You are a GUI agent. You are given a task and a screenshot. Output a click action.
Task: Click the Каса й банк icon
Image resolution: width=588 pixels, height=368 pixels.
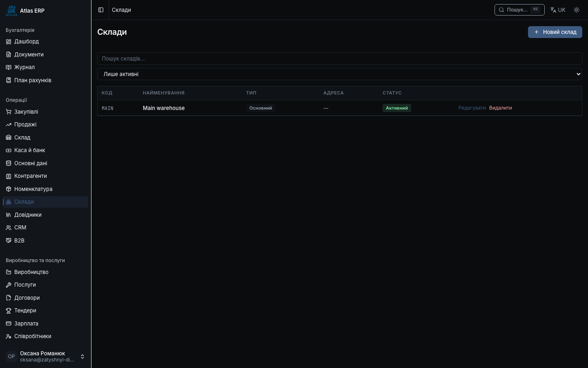tap(9, 150)
